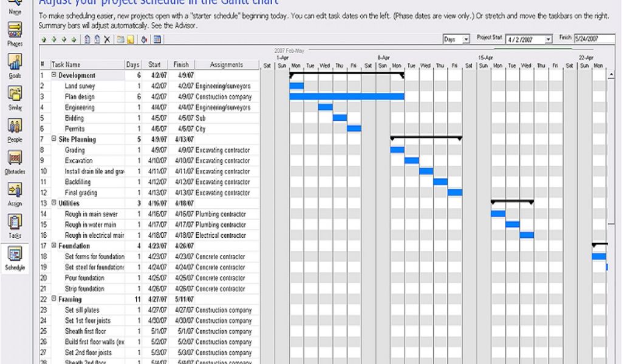622x364 pixels.
Task: Collapse the Utilities task group
Action: 54,203
